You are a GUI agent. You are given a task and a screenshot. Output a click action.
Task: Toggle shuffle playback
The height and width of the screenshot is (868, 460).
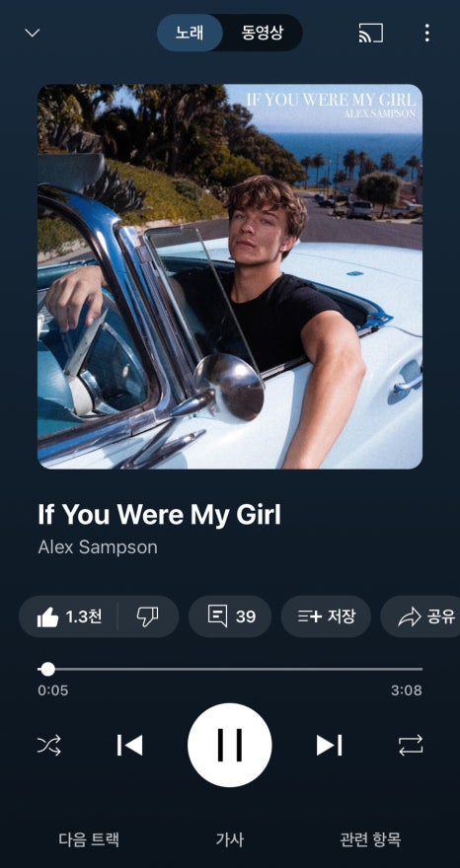[x=49, y=745]
